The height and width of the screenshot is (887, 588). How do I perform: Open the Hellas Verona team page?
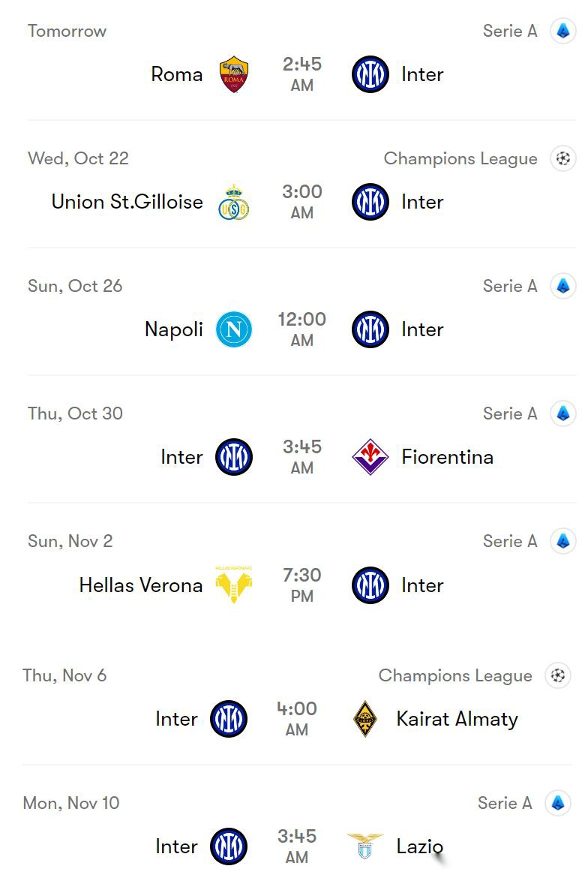point(141,585)
